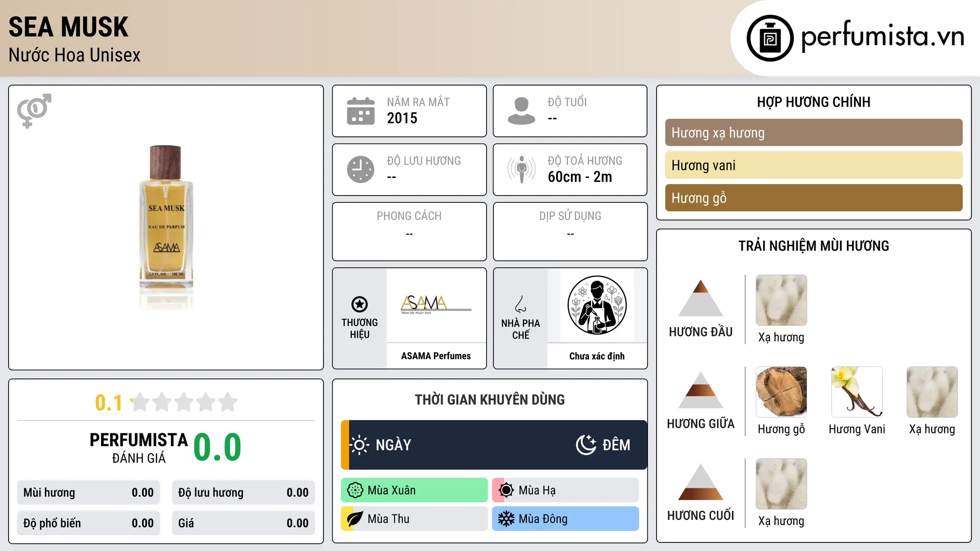This screenshot has width=980, height=551.
Task: Click the Trải nghiệm mùi hương heading
Action: tap(813, 246)
